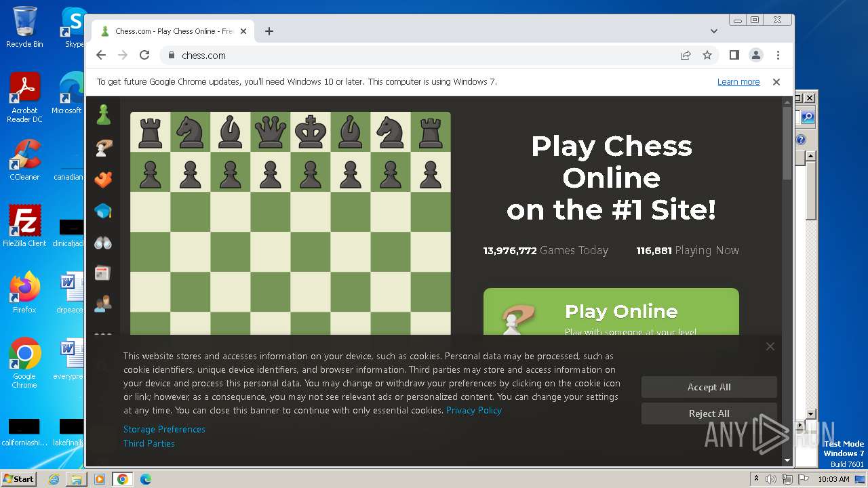The height and width of the screenshot is (488, 868).
Task: Open Windows Explorer from the taskbar
Action: (x=77, y=479)
